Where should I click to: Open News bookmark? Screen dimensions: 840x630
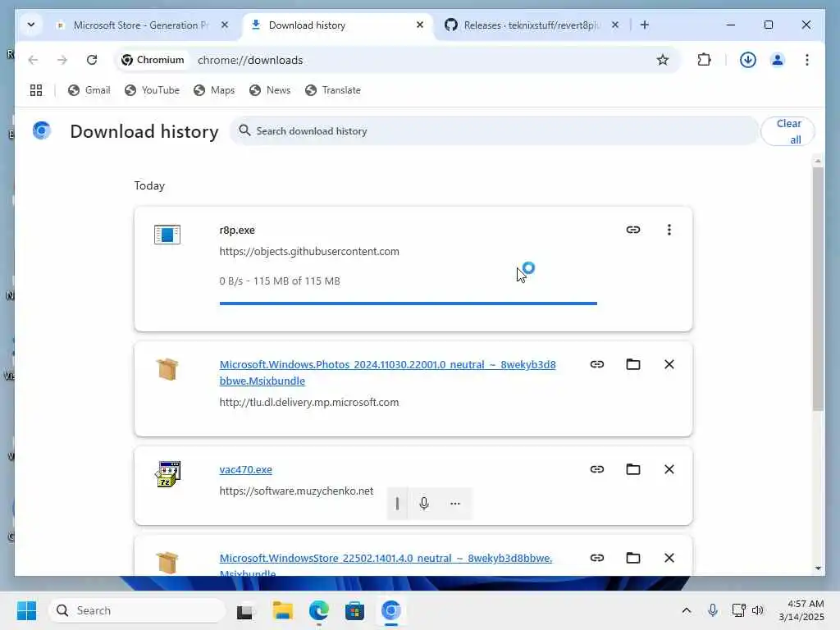pos(270,90)
